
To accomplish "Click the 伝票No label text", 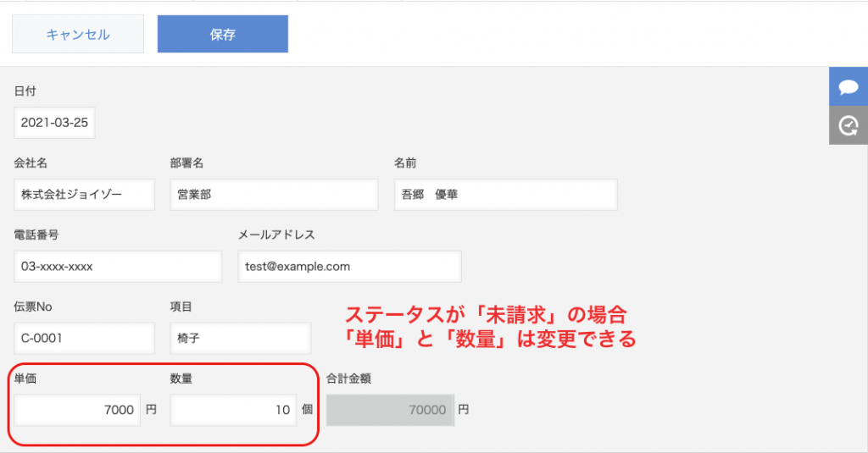I will 33,307.
